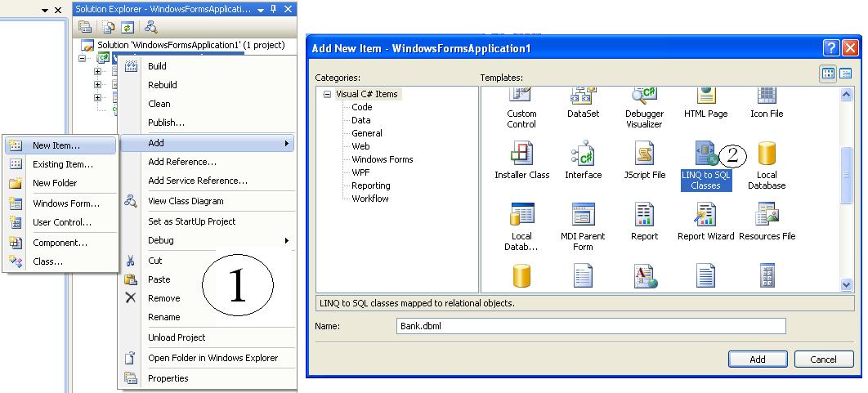This screenshot has height=393, width=868.
Task: Choose Existing Item... from the submenu
Action: [61, 164]
